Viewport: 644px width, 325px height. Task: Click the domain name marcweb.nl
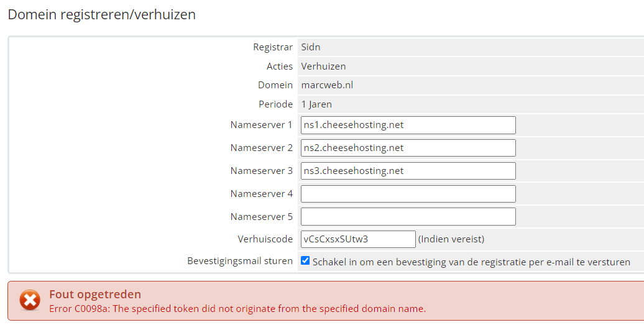tap(327, 85)
